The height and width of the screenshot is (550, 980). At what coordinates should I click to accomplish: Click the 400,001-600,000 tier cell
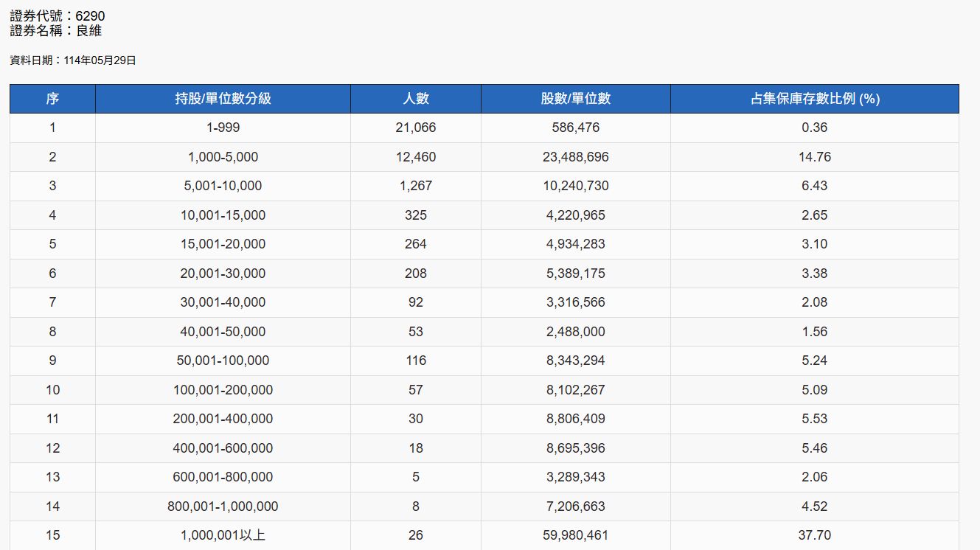(x=223, y=448)
